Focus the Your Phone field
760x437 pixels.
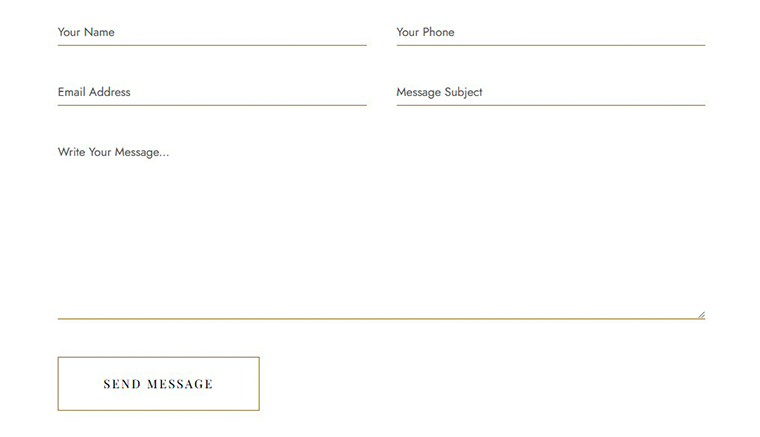550,32
